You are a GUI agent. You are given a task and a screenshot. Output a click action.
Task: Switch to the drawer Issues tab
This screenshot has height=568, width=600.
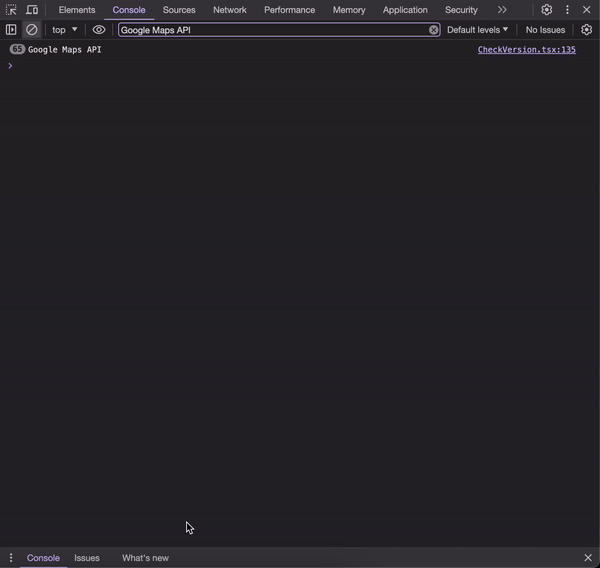pyautogui.click(x=87, y=558)
